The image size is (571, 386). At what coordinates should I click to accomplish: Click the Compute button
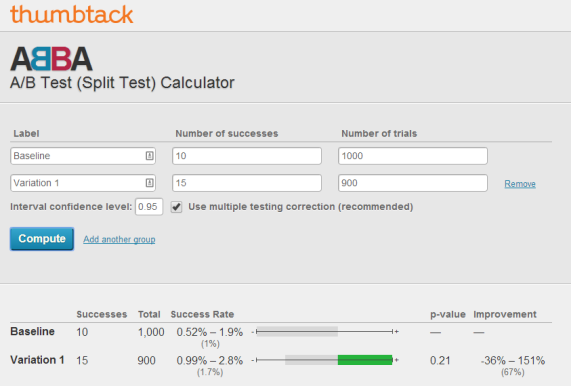click(42, 239)
